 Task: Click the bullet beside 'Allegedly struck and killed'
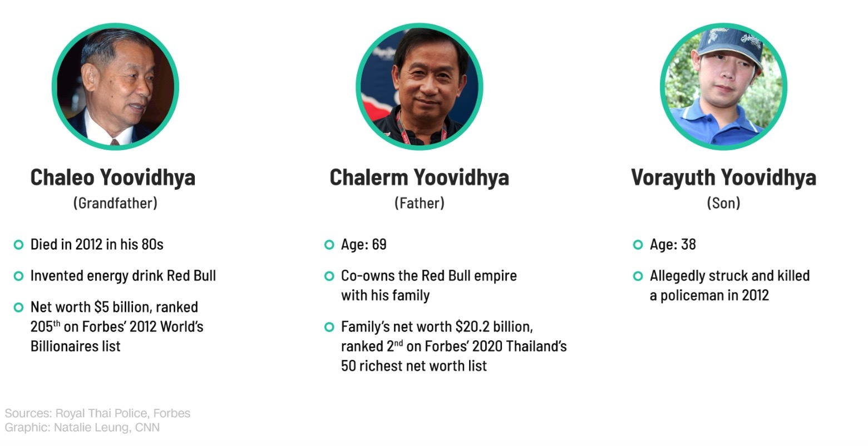(x=638, y=276)
